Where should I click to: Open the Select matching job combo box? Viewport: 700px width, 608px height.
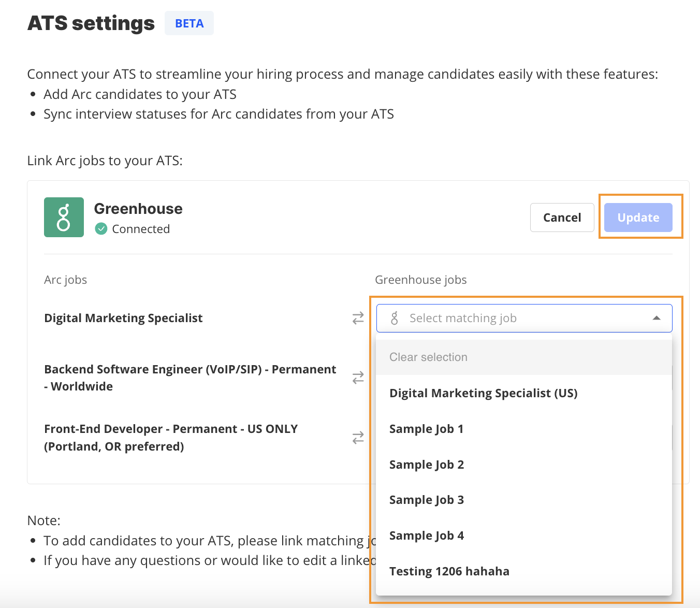524,318
